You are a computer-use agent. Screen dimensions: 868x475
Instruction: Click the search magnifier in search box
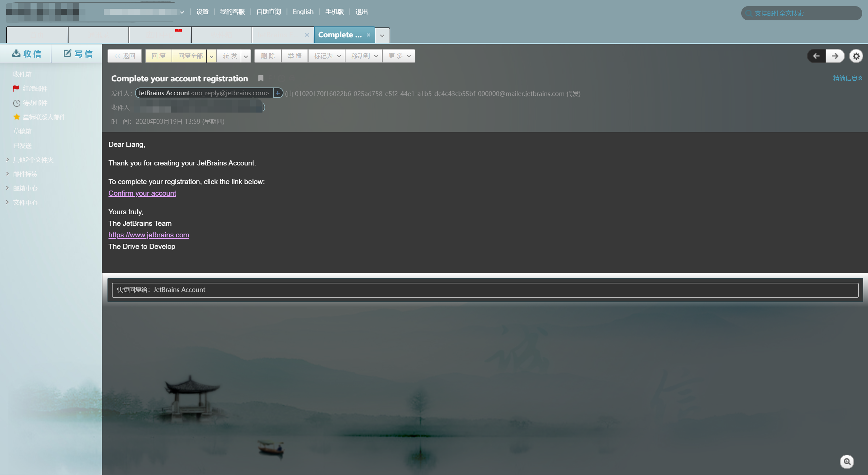749,13
